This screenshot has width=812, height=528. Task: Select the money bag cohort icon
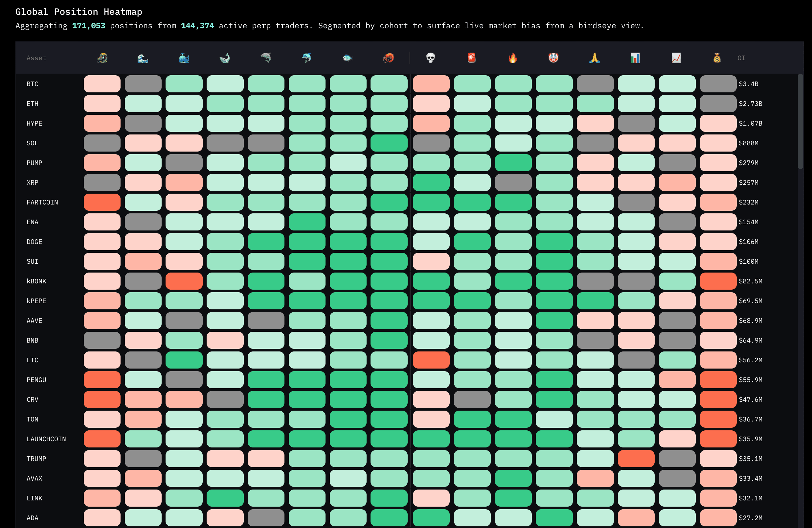pos(717,58)
